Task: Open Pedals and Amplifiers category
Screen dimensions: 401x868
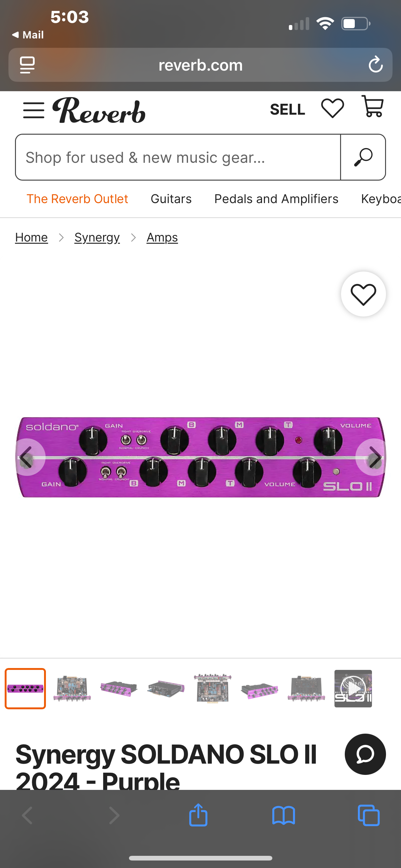Action: (276, 199)
